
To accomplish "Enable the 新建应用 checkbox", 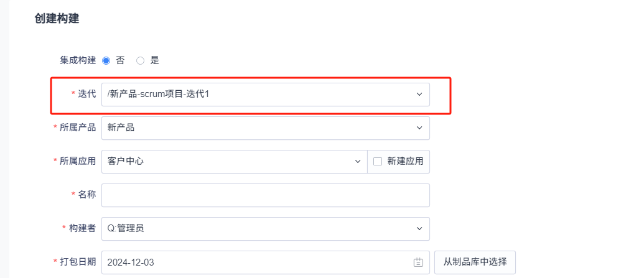I will point(377,162).
